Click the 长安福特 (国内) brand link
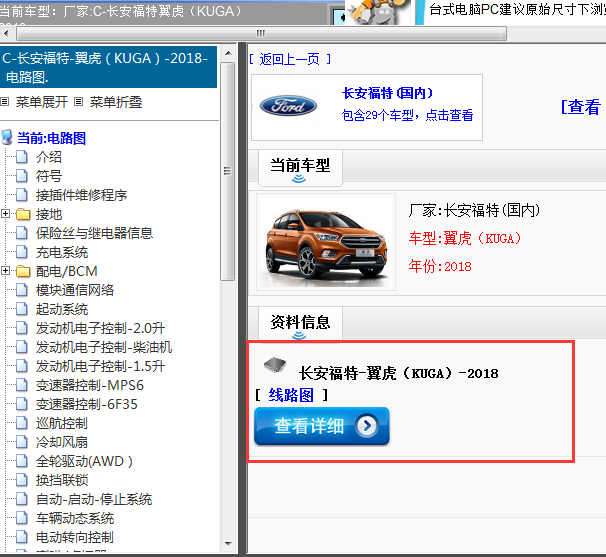Viewport: 606px width, 557px height. tap(387, 93)
